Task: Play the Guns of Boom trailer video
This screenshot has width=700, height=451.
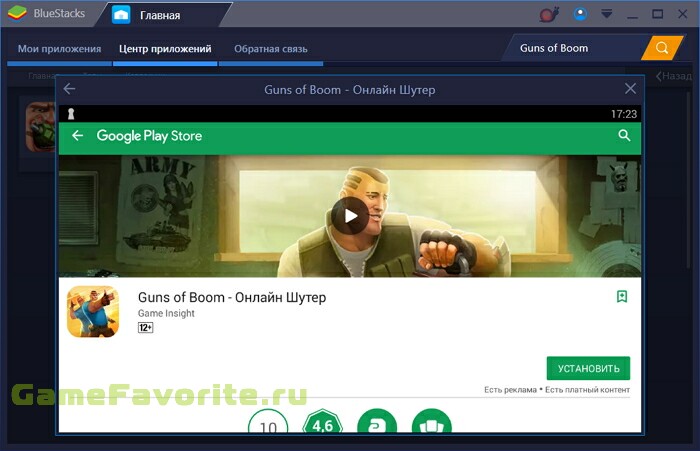Action: 350,216
